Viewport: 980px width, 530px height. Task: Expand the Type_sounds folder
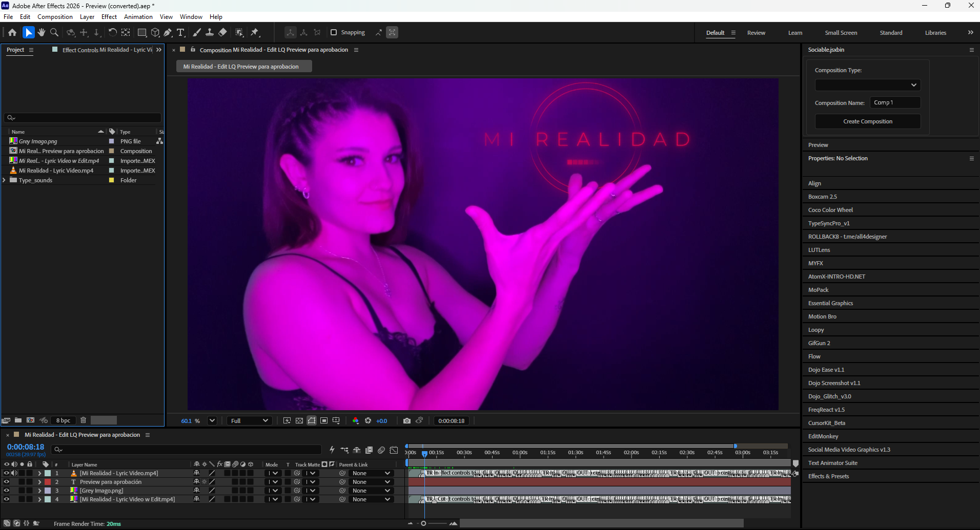[5, 180]
